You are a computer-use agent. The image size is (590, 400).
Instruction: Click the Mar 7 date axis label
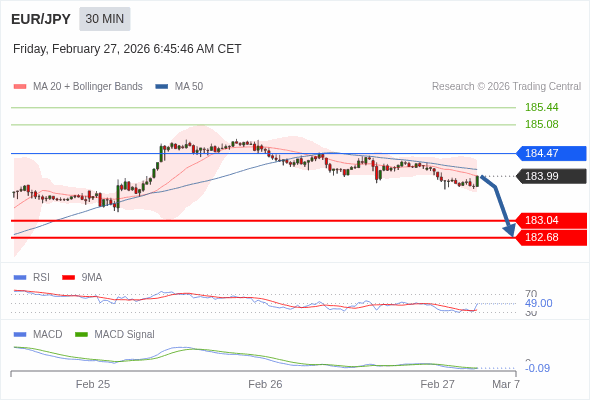point(506,384)
